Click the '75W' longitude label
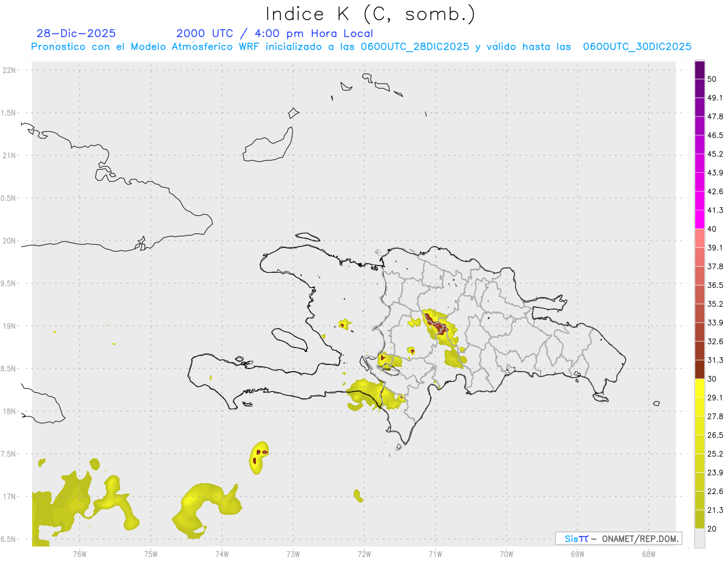 (x=151, y=554)
